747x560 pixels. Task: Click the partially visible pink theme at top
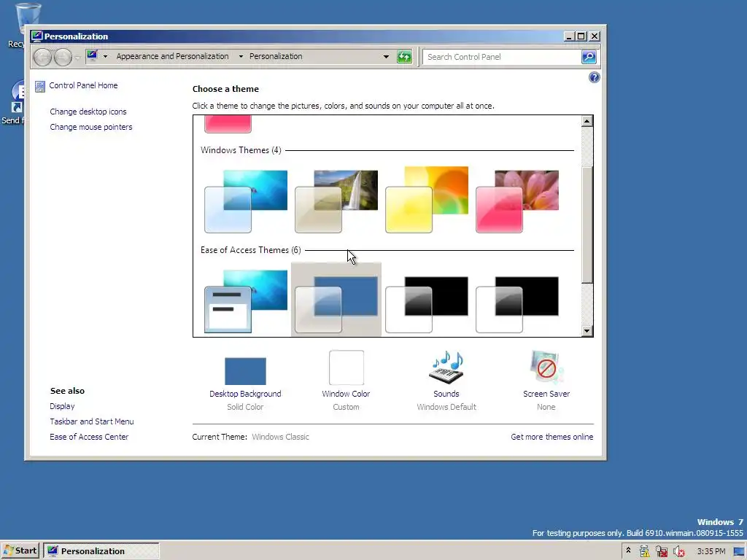(228, 124)
